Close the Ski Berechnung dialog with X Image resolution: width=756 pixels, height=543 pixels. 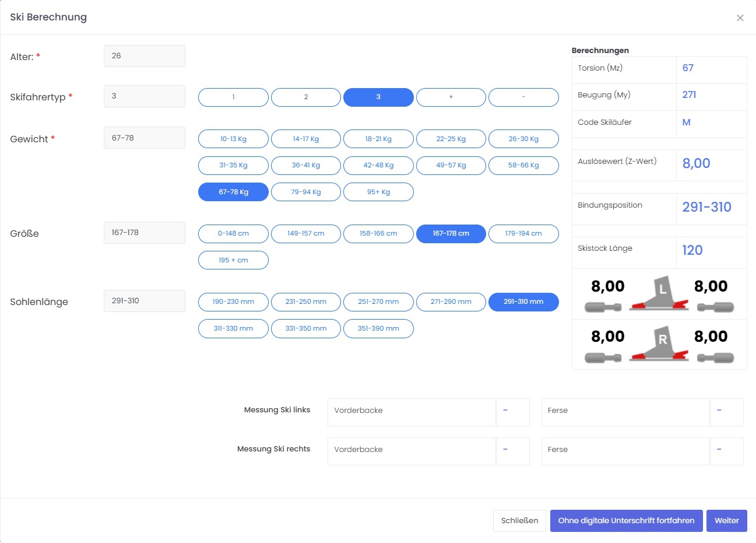pos(740,18)
